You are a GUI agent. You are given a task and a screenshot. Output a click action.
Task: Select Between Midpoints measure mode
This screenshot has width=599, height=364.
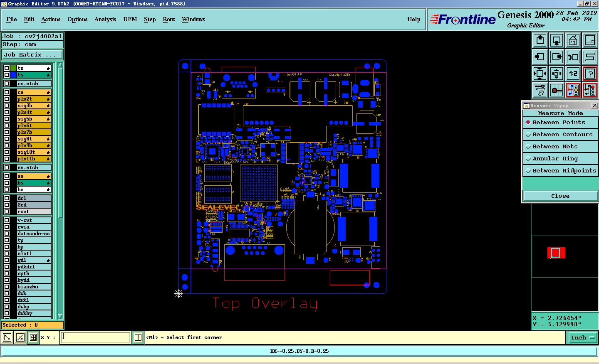[x=560, y=171]
